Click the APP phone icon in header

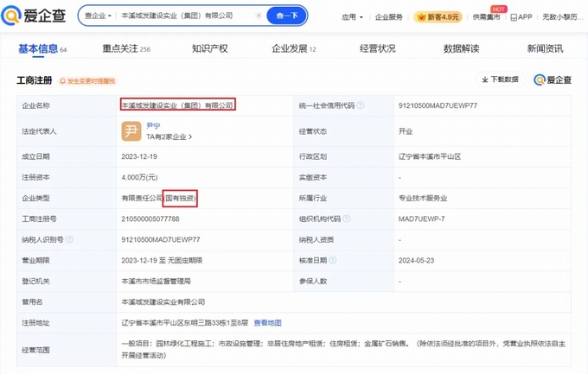(520, 16)
